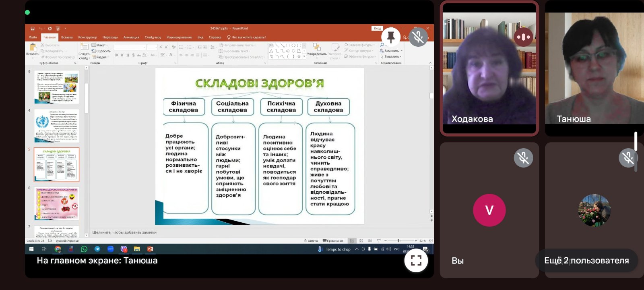644x290 pixels.
Task: Click the Упорядочить arrange icon
Action: click(x=317, y=49)
